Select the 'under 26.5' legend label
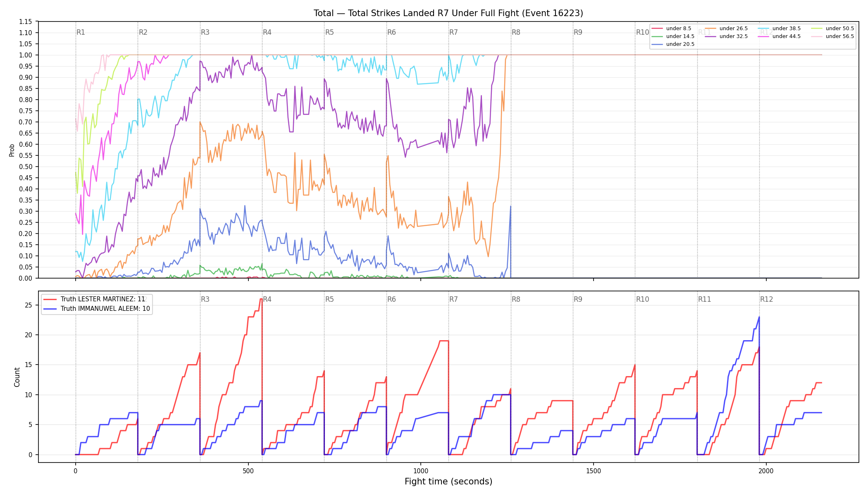 tap(734, 29)
